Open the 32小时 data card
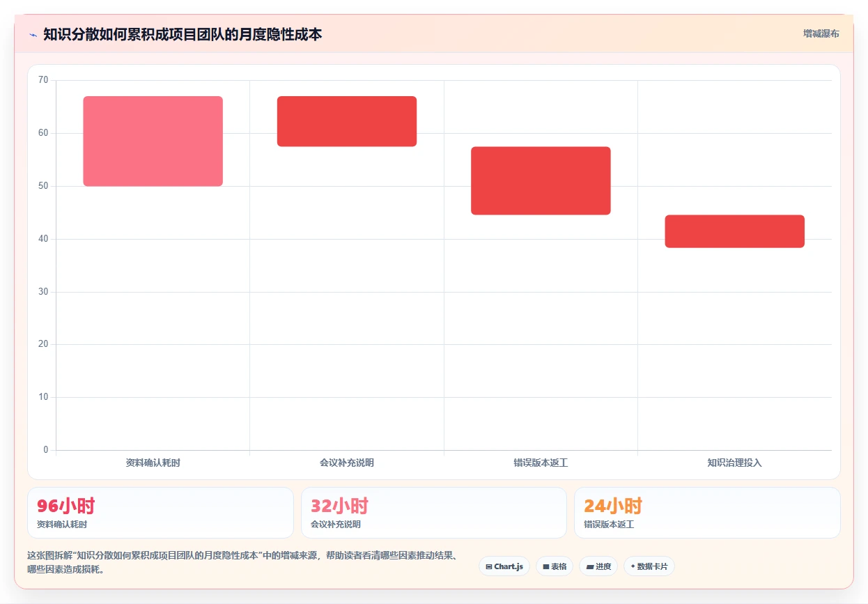The height and width of the screenshot is (604, 868). [434, 513]
